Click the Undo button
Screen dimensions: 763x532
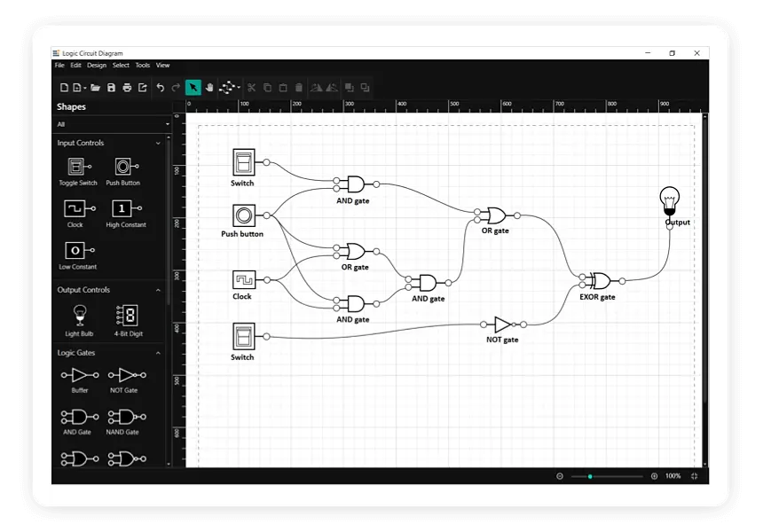159,88
